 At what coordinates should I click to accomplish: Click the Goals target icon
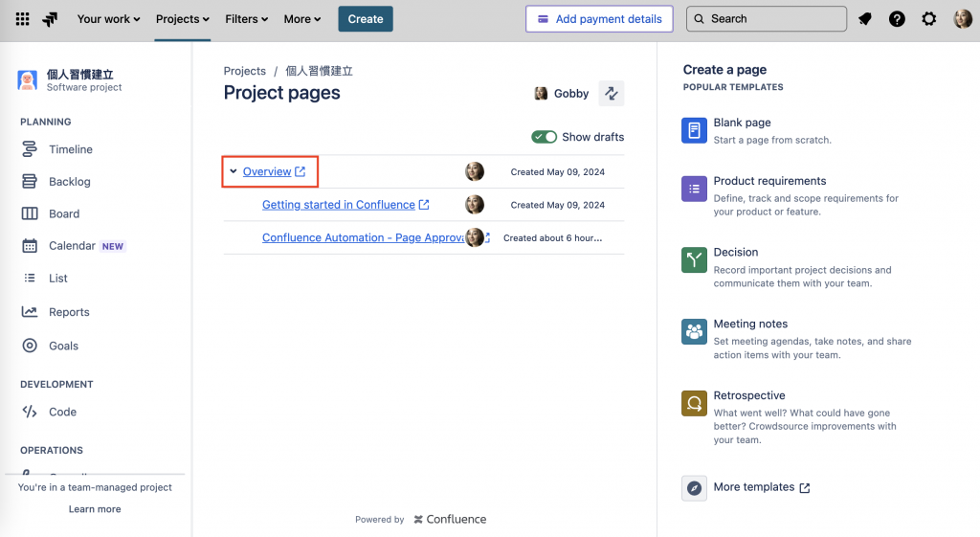click(x=30, y=346)
